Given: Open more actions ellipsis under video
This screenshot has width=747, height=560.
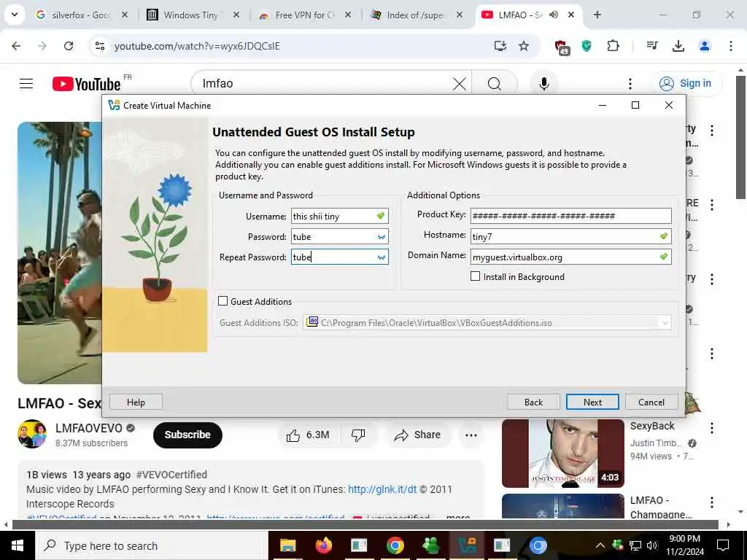Looking at the screenshot, I should 471,435.
